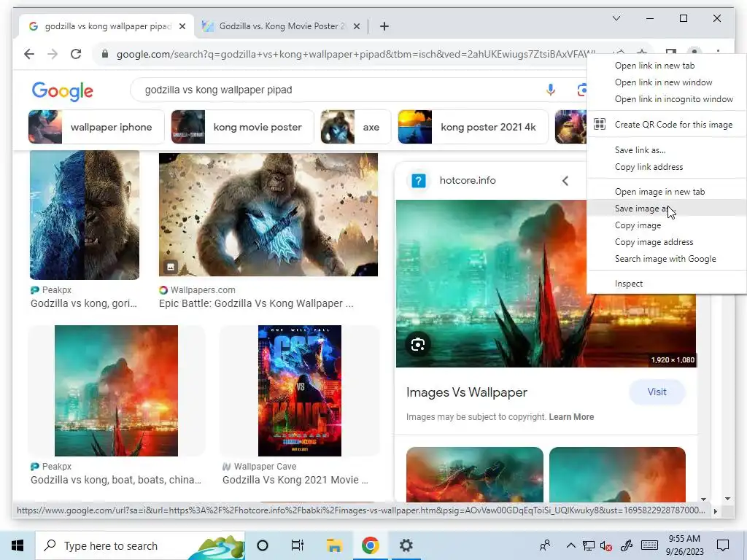This screenshot has width=747, height=560.
Task: Select the 'kong movie poster' suggestion chip
Action: (242, 127)
